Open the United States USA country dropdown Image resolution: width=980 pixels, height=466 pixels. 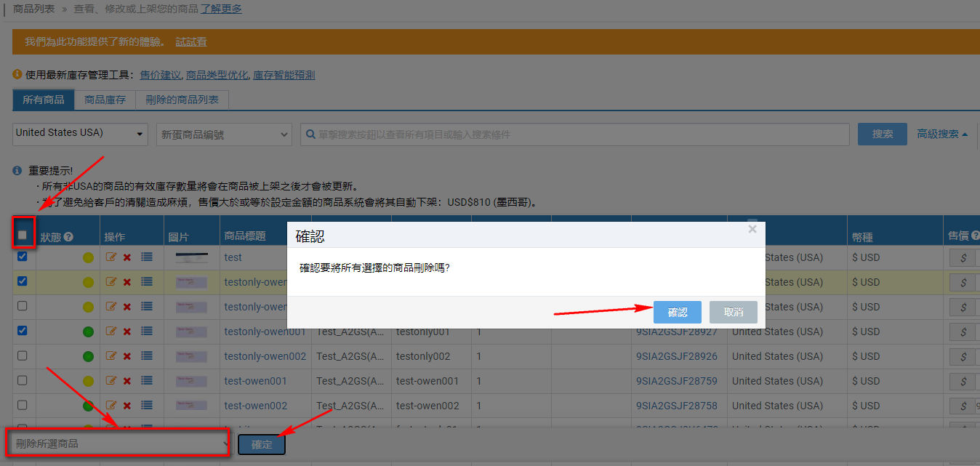tap(80, 134)
